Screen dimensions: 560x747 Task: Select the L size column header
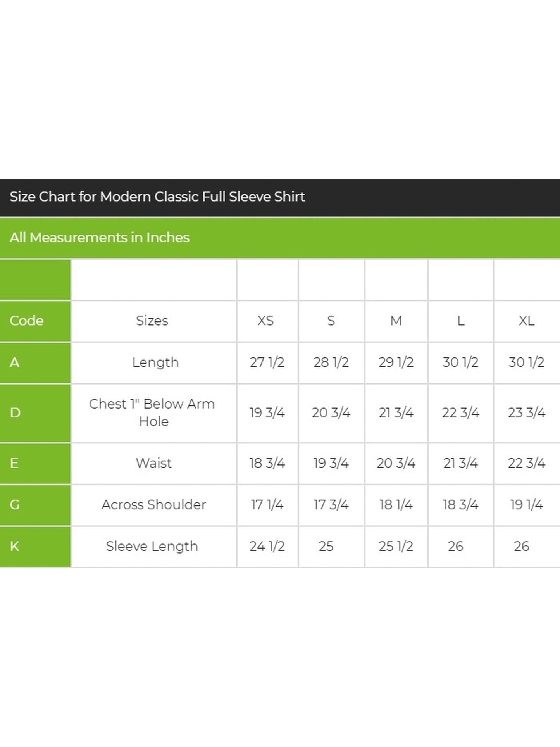460,321
